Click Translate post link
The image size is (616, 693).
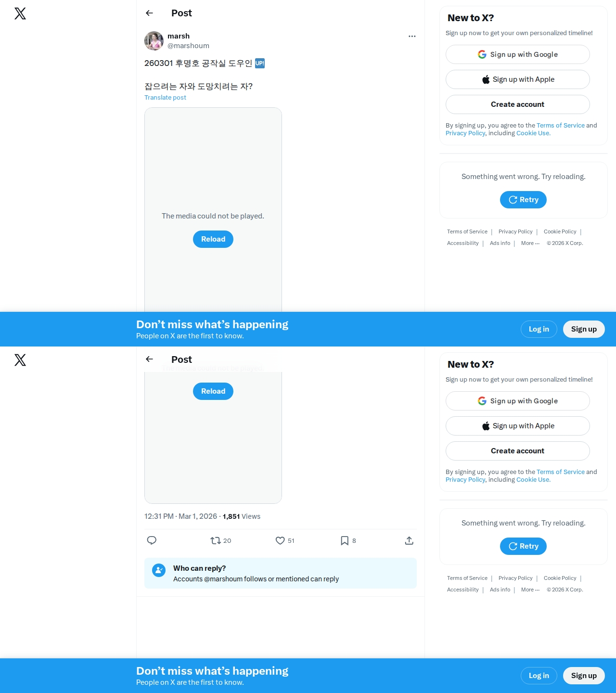pos(165,97)
